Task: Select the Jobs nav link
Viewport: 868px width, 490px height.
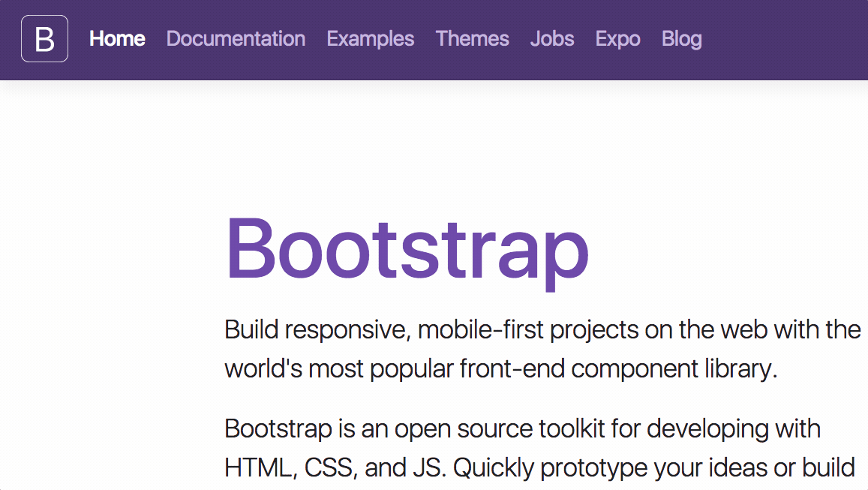Action: [552, 39]
